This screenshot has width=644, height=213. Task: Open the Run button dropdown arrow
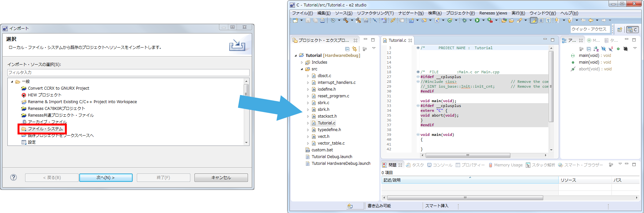click(483, 20)
